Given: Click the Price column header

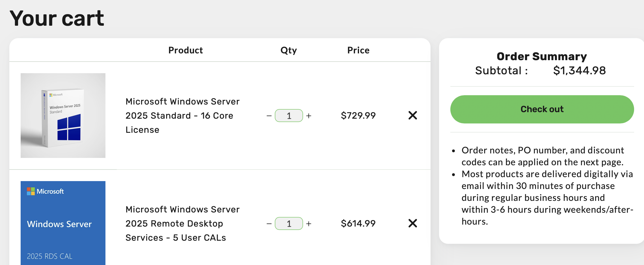Looking at the screenshot, I should coord(358,50).
